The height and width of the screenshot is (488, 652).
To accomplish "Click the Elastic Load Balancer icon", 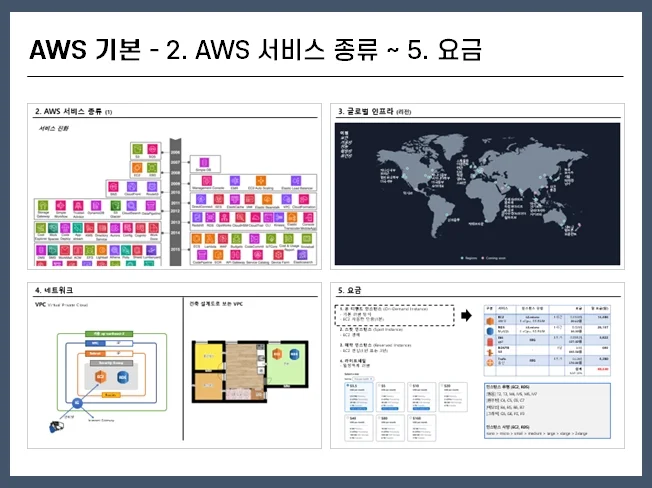I will (x=296, y=181).
